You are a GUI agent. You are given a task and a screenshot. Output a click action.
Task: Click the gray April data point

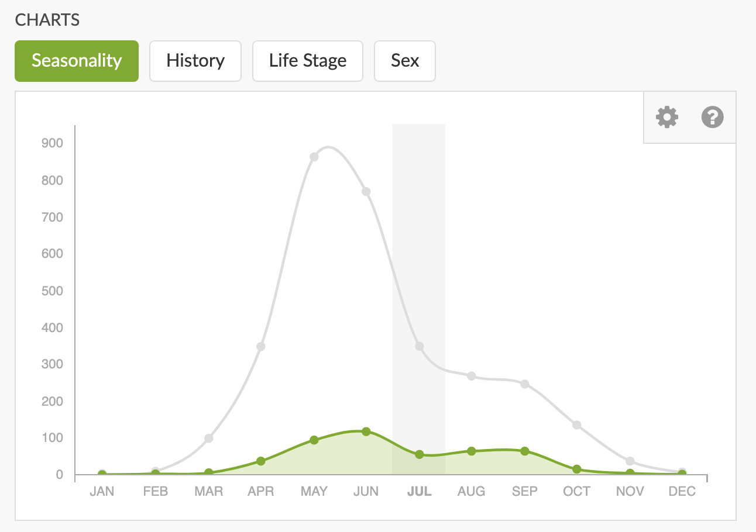[261, 346]
